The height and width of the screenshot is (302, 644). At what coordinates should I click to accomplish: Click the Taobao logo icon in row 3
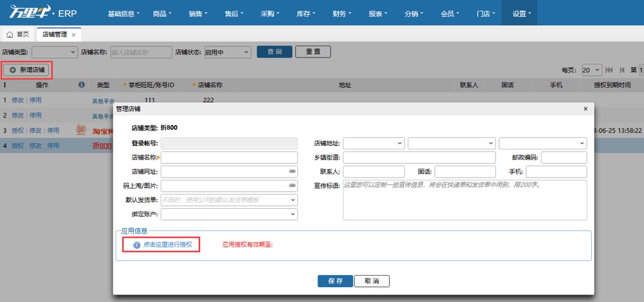click(81, 130)
